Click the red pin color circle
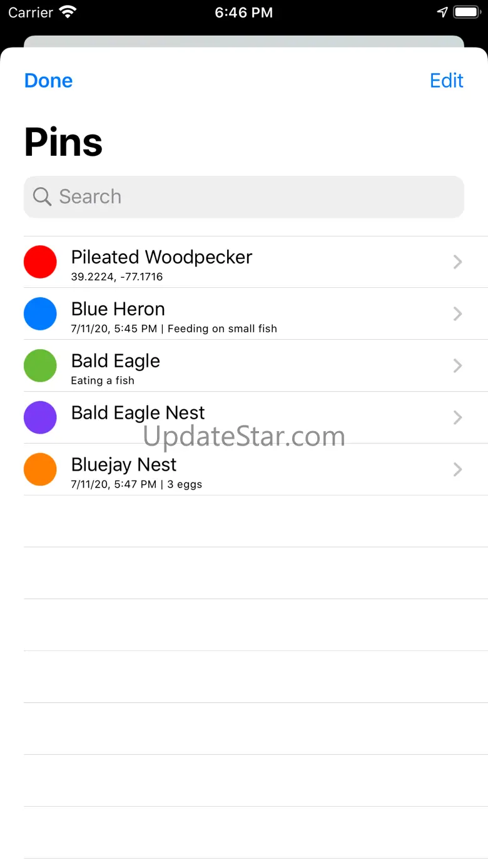The width and height of the screenshot is (488, 868). [x=40, y=262]
